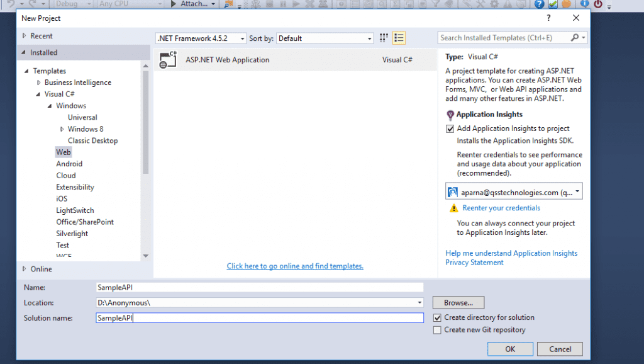Expand the Windows 8 tree node
Image resolution: width=644 pixels, height=364 pixels.
[62, 129]
